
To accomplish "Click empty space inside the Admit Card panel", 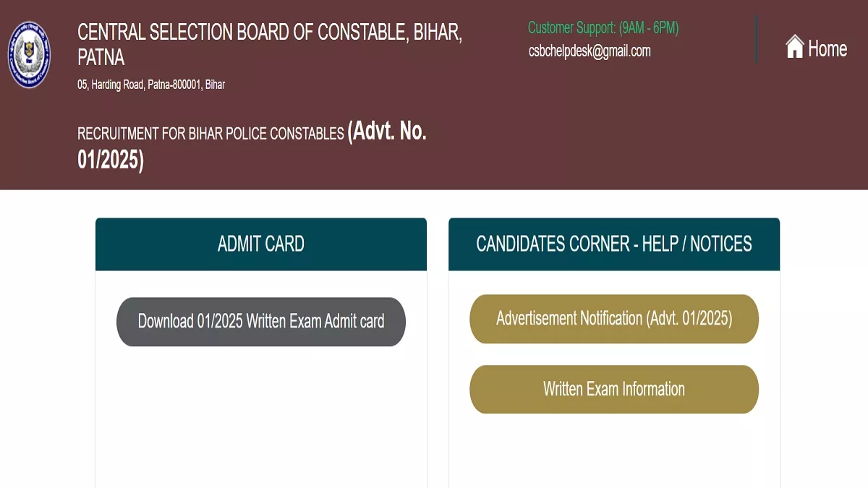I will pyautogui.click(x=261, y=419).
